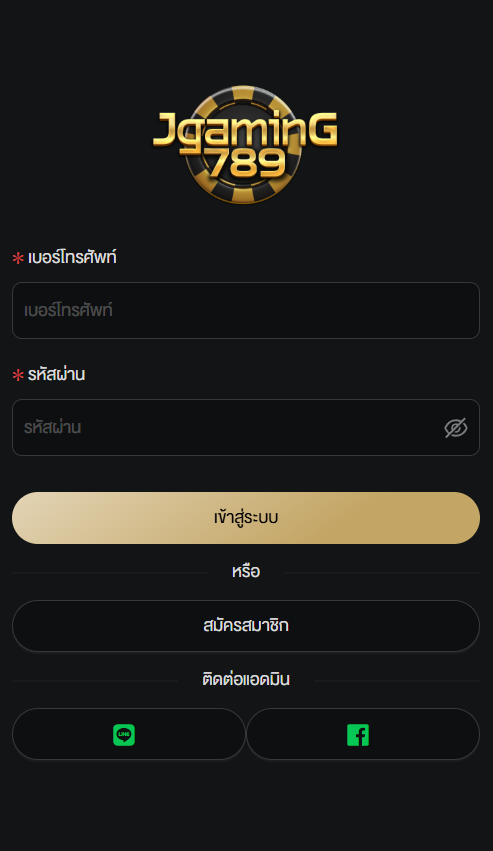This screenshot has width=493, height=851.
Task: Click the เบอร์โทรศัพท์ placeholder text inside the field
Action: point(68,310)
